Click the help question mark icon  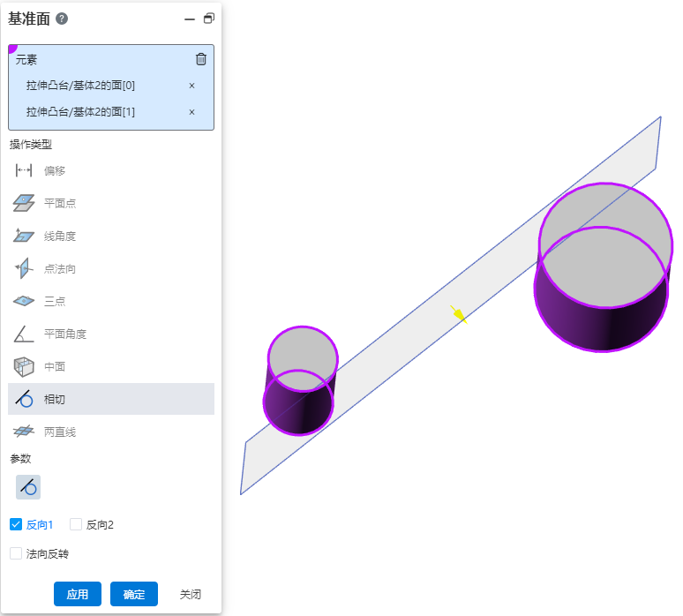(62, 19)
